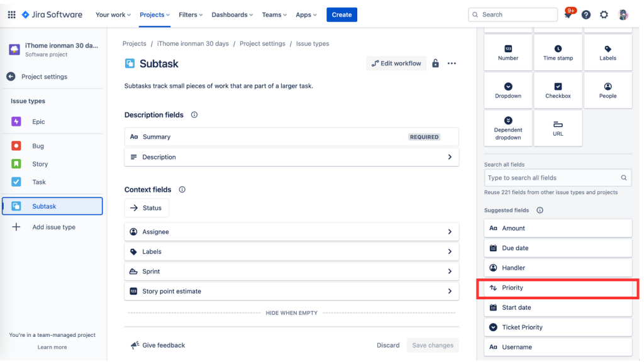644x362 pixels.
Task: Open the user profile avatar
Action: coord(623,15)
